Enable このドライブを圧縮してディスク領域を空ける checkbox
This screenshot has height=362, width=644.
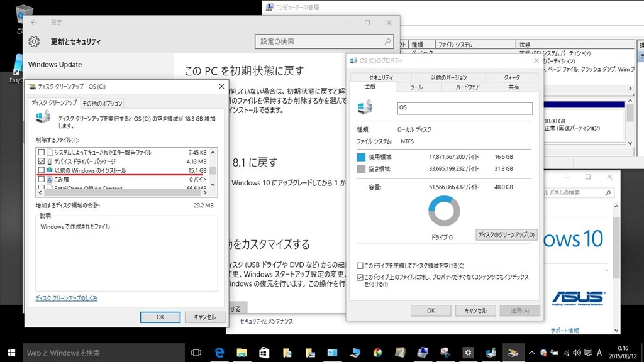[x=360, y=266]
